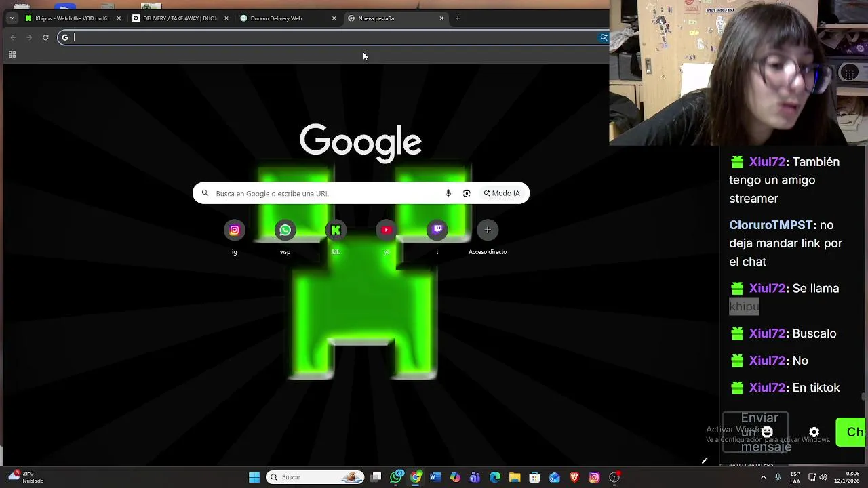This screenshot has height=488, width=868.
Task: Switch the ESP LAA keyboard language
Action: 795,477
